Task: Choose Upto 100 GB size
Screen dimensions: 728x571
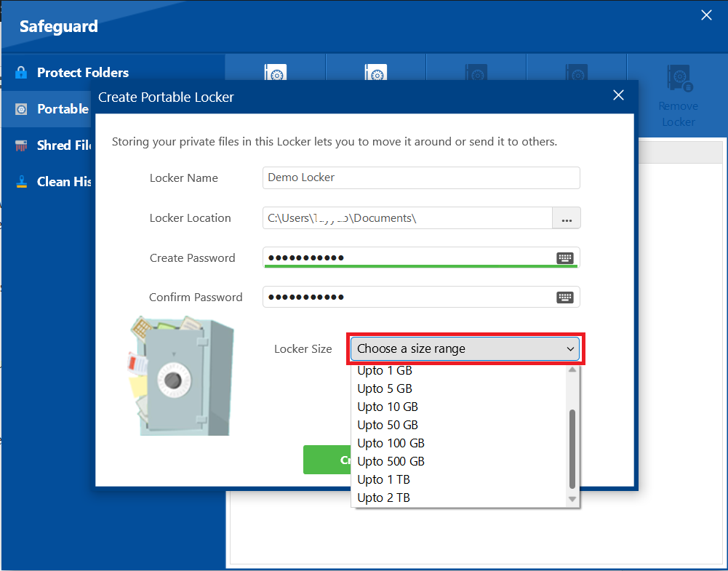Action: (460, 443)
